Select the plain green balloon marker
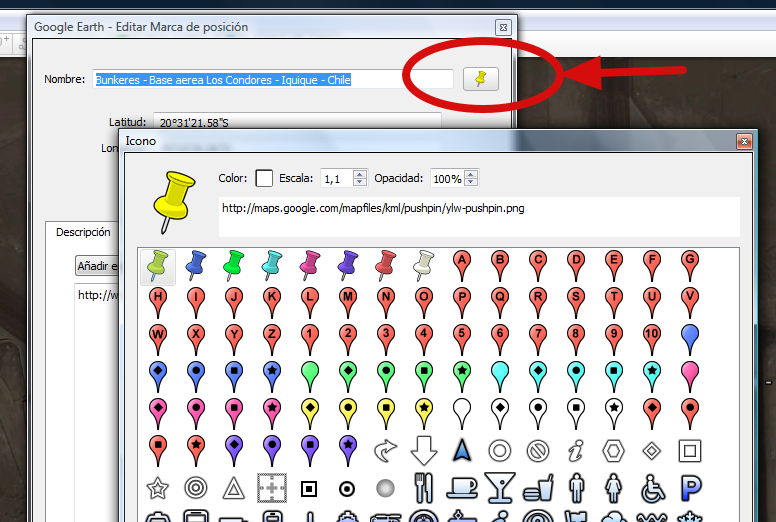776x522 pixels. point(310,377)
